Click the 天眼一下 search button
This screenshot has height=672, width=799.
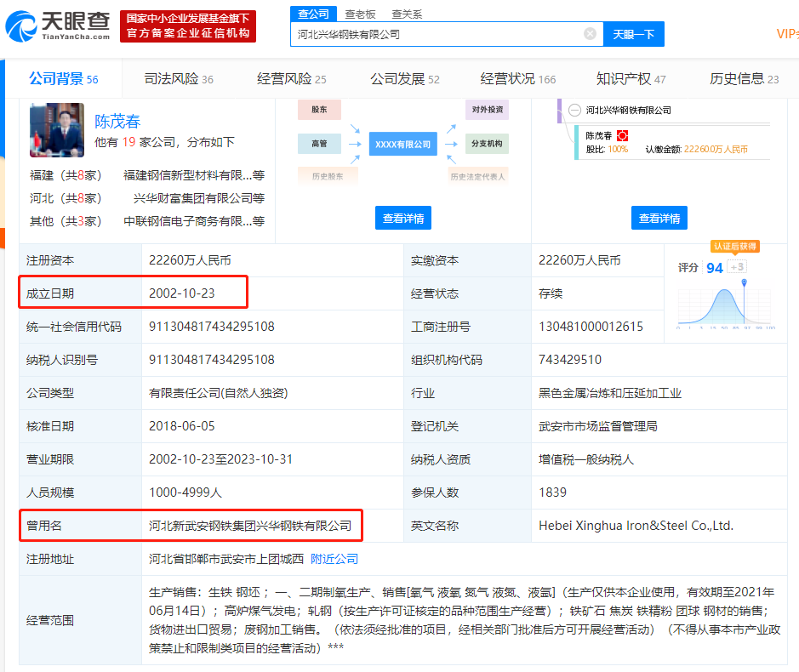(x=633, y=34)
